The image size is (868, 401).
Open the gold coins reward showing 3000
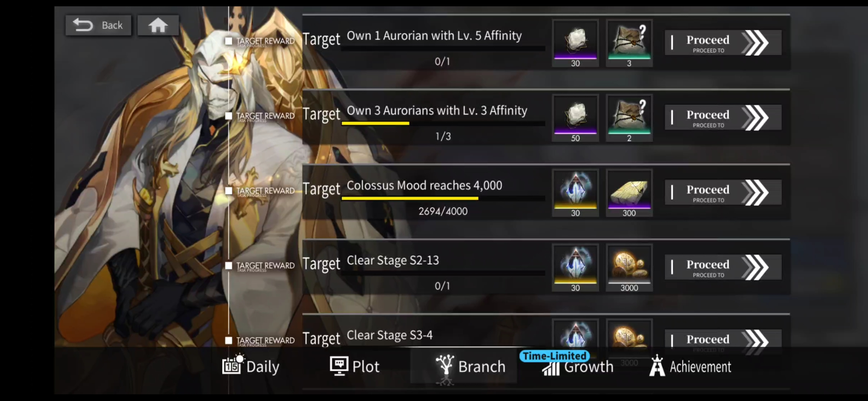(x=629, y=268)
